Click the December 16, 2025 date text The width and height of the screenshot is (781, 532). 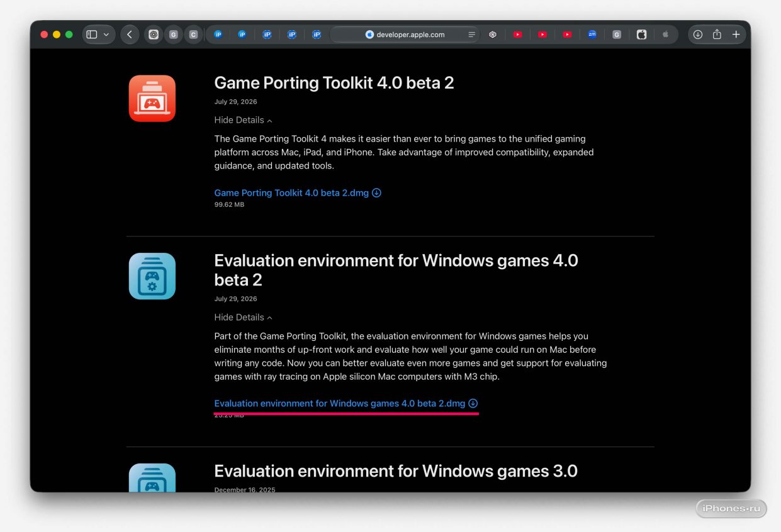(x=245, y=489)
